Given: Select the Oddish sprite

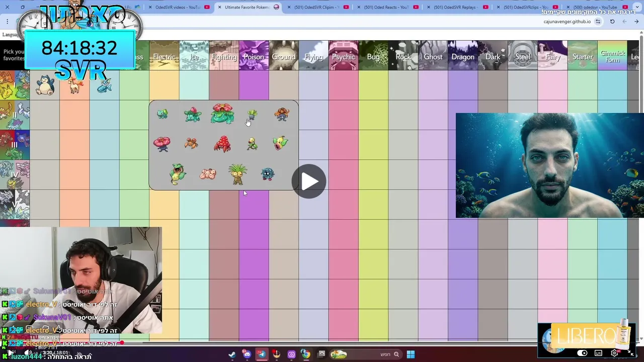Looking at the screenshot, I should (x=252, y=115).
